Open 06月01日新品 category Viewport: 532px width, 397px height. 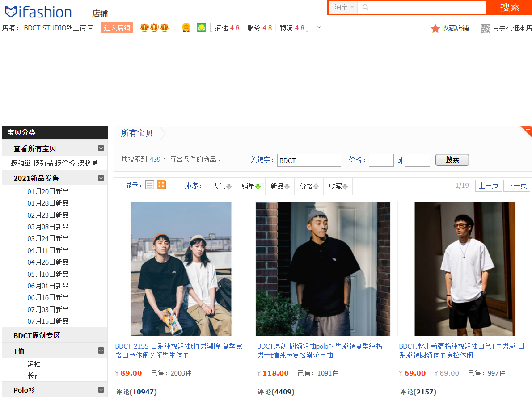[48, 286]
